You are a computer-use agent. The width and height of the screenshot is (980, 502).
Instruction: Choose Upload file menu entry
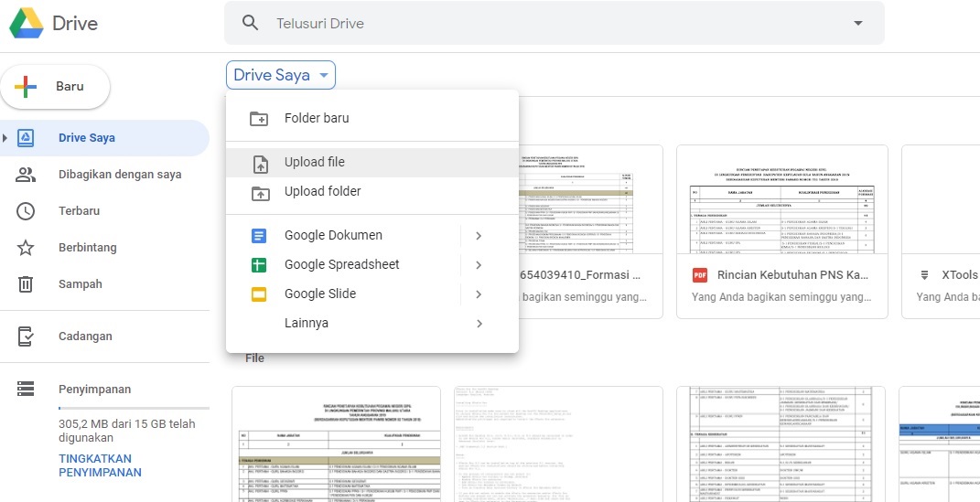coord(372,163)
